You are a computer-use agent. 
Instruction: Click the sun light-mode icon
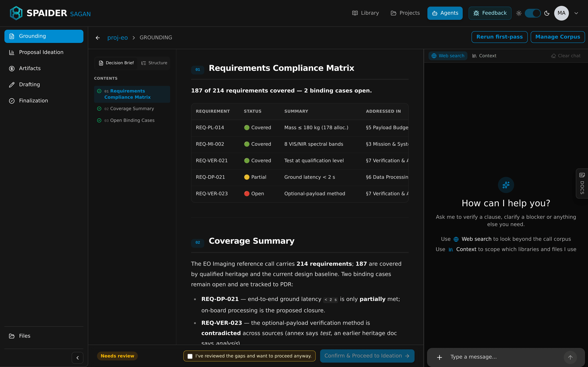519,13
